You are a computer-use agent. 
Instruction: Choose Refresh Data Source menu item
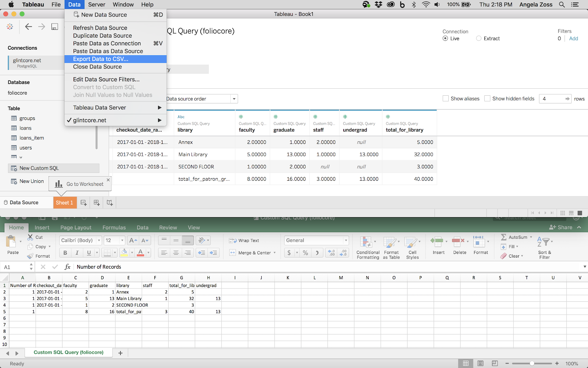(x=115, y=28)
